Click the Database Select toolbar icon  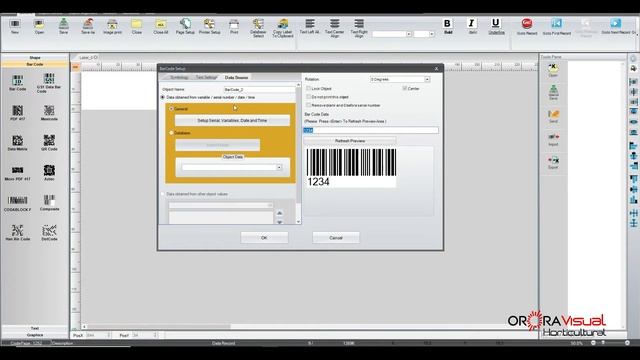tap(258, 28)
